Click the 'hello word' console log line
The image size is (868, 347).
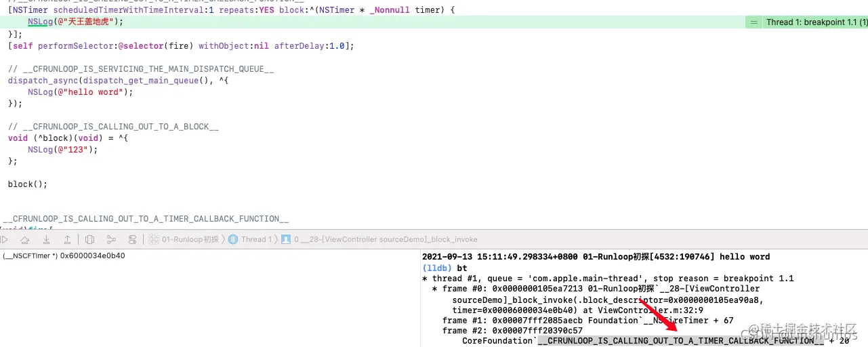point(596,257)
